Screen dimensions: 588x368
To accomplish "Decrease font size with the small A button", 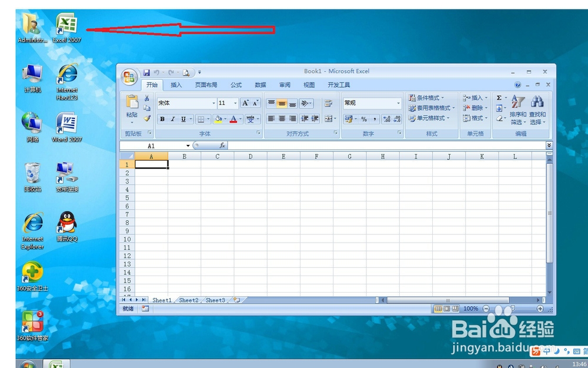I will tap(256, 103).
